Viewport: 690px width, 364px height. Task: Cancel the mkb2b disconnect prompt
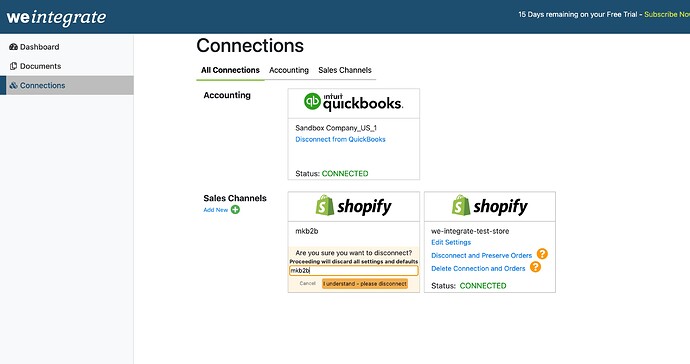coord(308,283)
